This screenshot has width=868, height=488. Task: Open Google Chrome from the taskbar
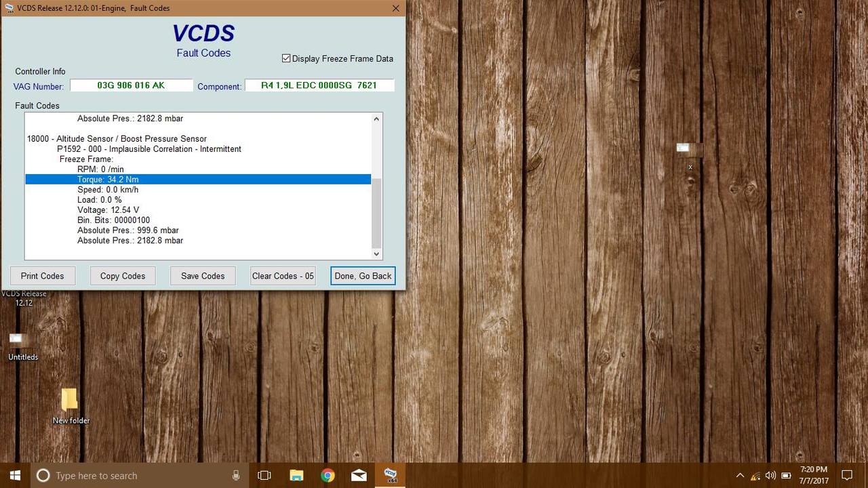(328, 476)
